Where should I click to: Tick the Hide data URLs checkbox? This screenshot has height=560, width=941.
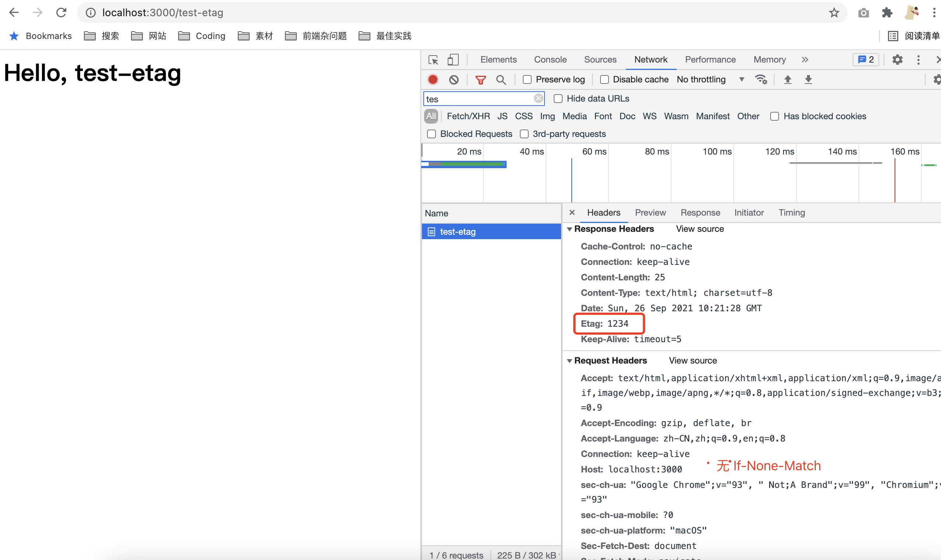(x=558, y=99)
